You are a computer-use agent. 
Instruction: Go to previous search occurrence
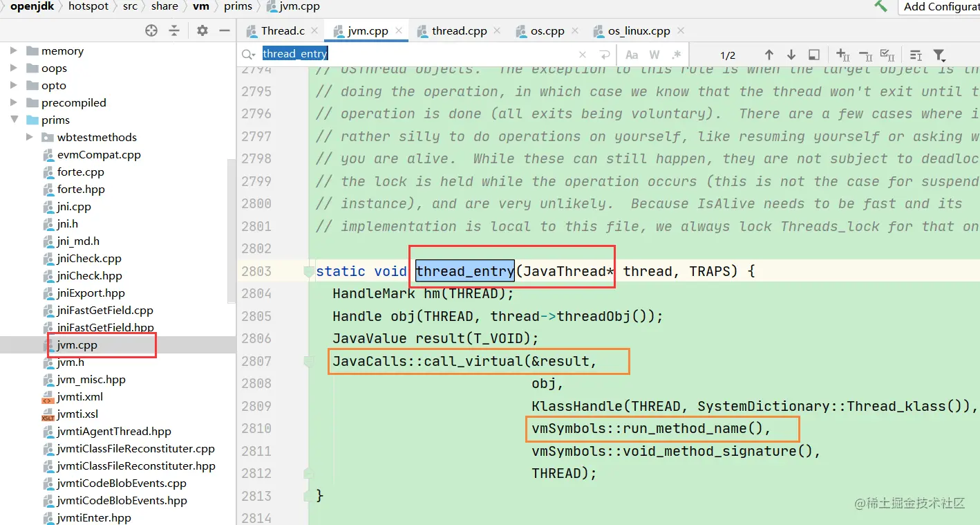(x=769, y=55)
